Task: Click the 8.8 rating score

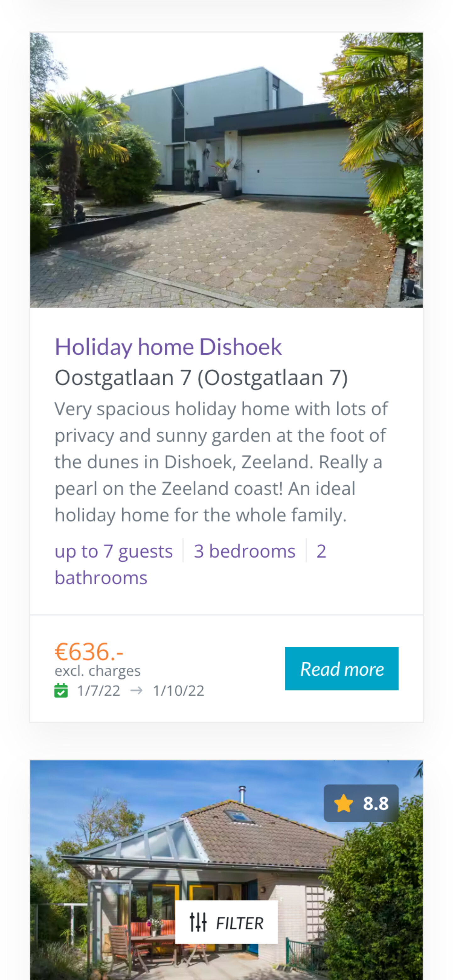Action: pyautogui.click(x=375, y=803)
